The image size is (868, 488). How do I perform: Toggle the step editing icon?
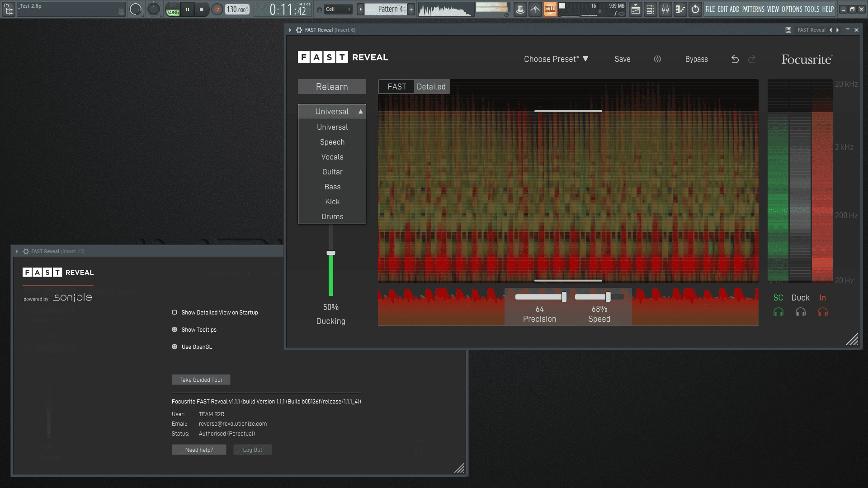pos(550,9)
